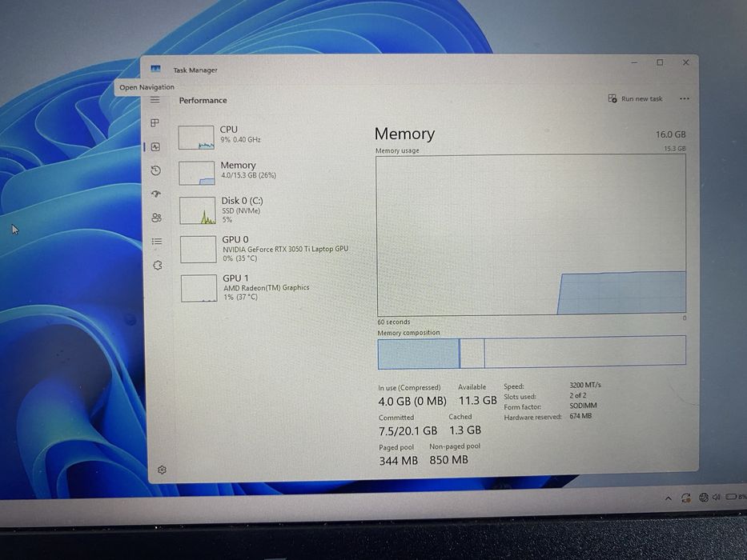Image resolution: width=747 pixels, height=560 pixels.
Task: Click the Memory usage label
Action: pos(397,150)
